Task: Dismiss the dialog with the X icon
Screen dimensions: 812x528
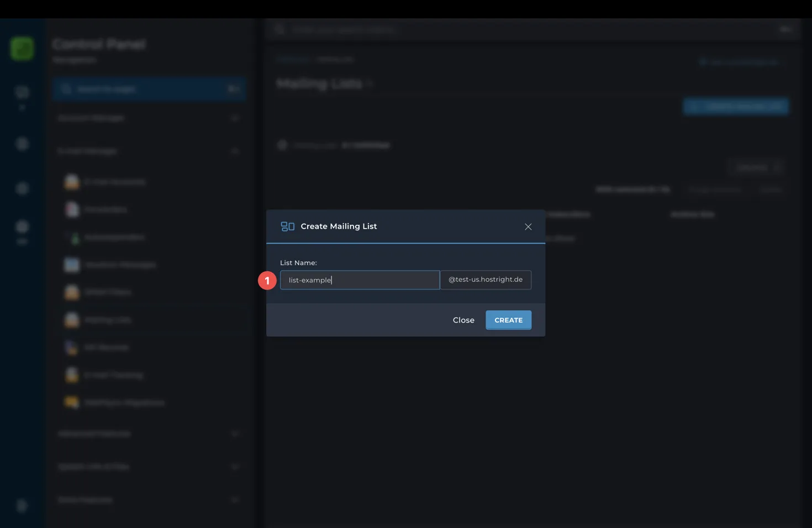Action: point(528,227)
